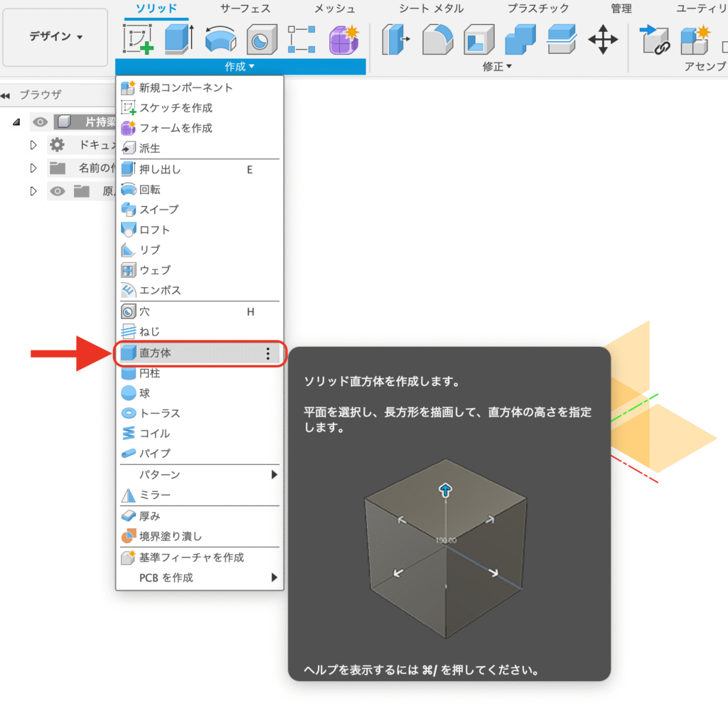Hide the 片持梁 component using its eye icon
Viewport: 728px width, 708px height.
[x=41, y=122]
